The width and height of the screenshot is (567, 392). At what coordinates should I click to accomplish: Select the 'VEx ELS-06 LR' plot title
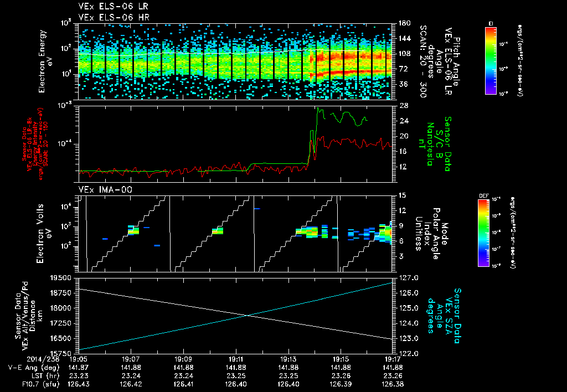[113, 7]
